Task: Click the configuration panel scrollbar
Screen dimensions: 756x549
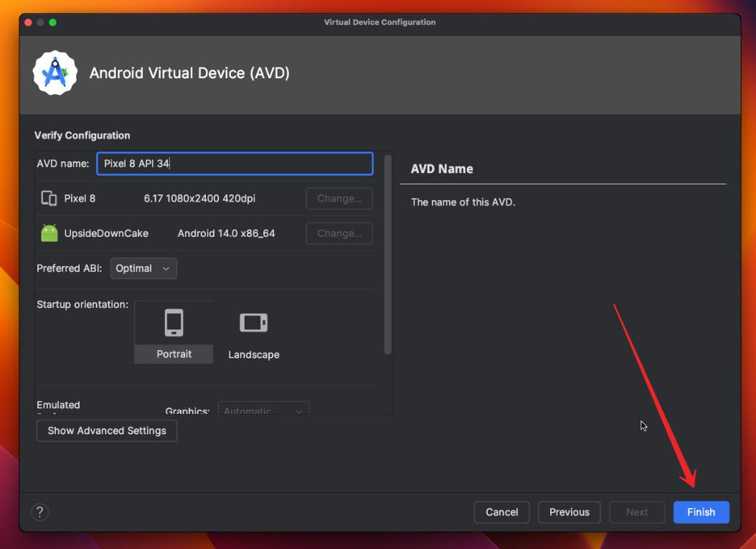Action: (387, 255)
